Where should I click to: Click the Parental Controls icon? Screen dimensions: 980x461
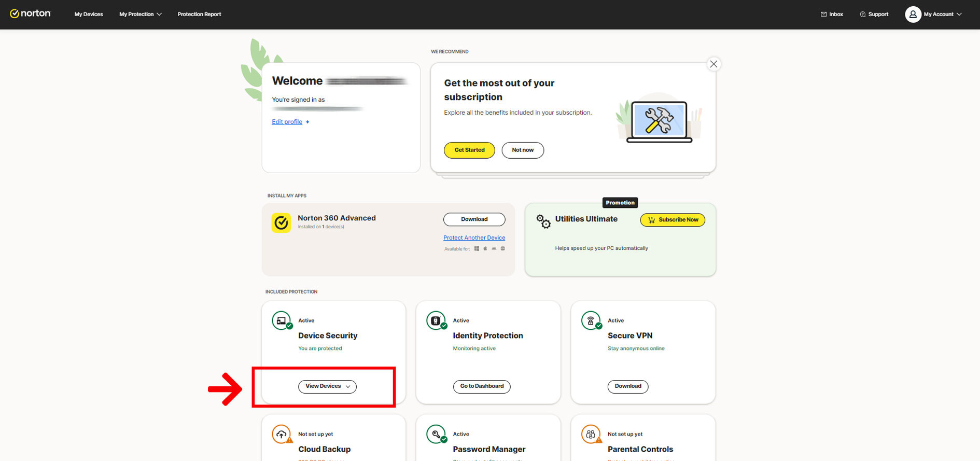(x=591, y=435)
